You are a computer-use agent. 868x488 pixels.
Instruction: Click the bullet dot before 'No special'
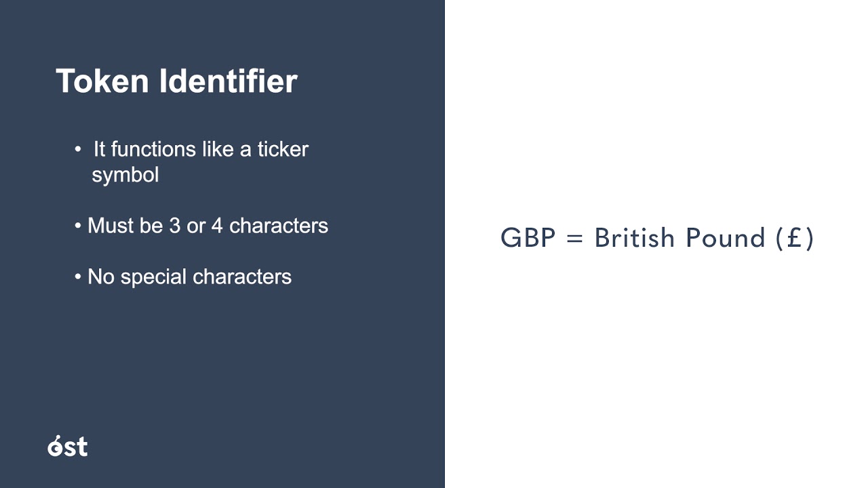[78, 277]
